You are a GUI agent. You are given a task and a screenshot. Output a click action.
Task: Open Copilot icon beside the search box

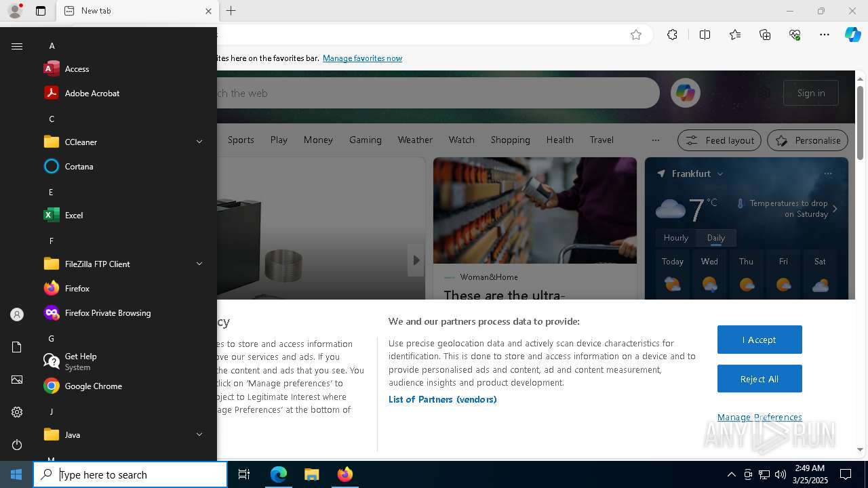tap(685, 93)
